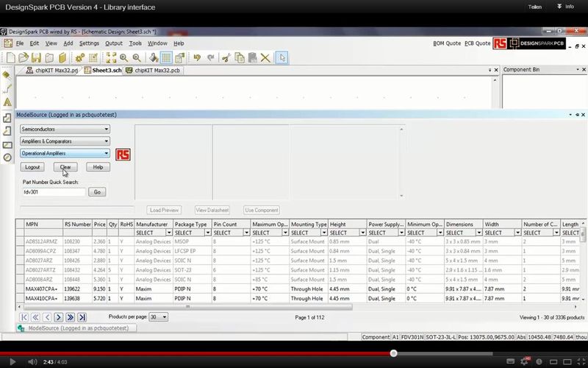The width and height of the screenshot is (588, 368).
Task: Cut selection with the scissors icon
Action: coord(226,57)
